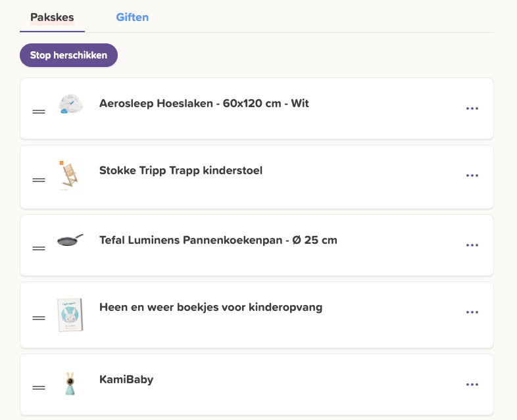The width and height of the screenshot is (517, 420).
Task: Click the Tefal pancake pan thumbnail
Action: [70, 240]
